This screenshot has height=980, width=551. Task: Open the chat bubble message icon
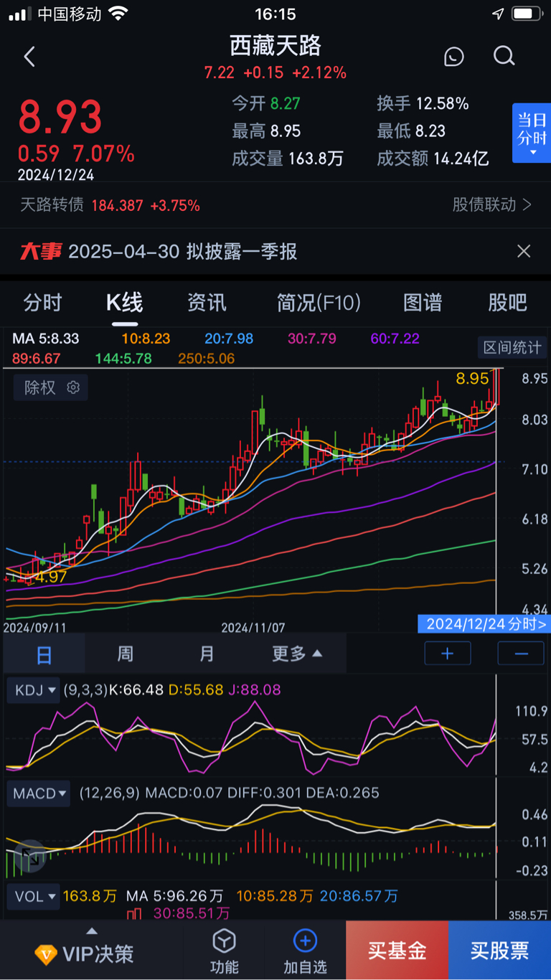(x=453, y=57)
